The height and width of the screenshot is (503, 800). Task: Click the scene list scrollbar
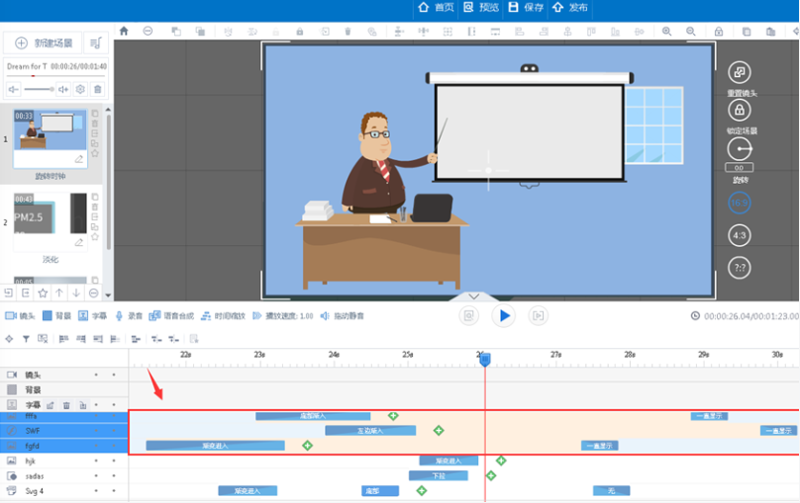pyautogui.click(x=108, y=181)
